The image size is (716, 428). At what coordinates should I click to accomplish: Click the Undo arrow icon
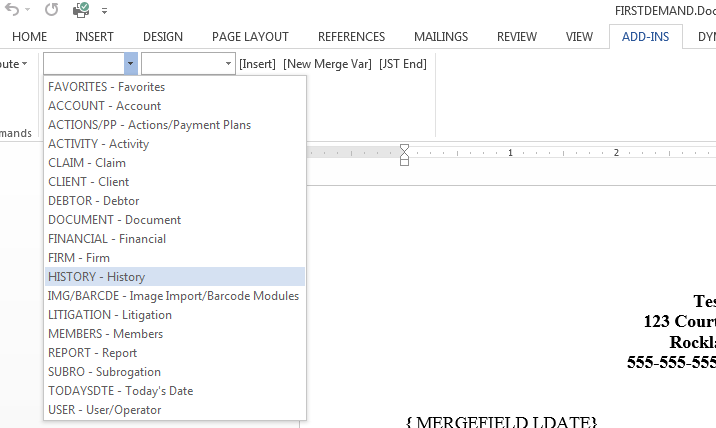point(13,11)
